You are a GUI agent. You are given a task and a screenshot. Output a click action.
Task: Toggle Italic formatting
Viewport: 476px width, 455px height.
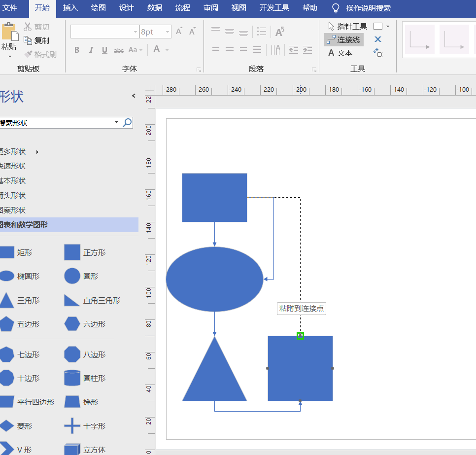[x=91, y=50]
